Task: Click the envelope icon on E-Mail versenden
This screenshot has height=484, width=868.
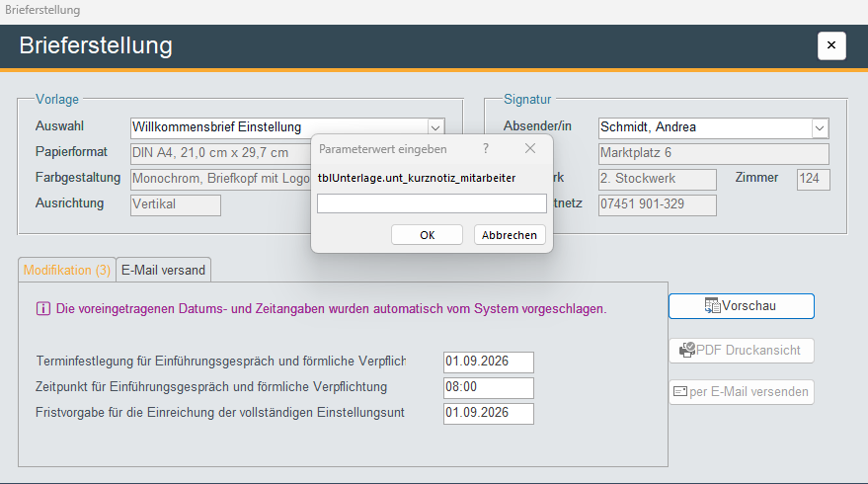Action: pos(680,391)
